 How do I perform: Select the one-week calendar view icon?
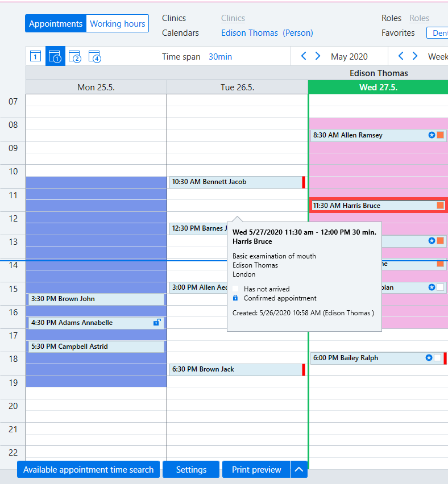[55, 56]
